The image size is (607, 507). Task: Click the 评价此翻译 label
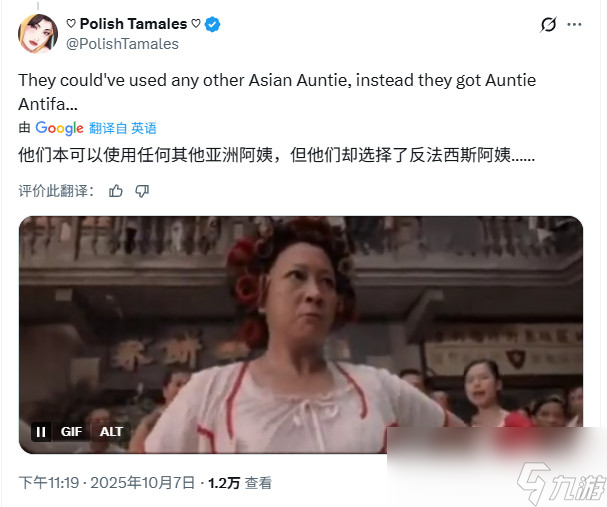pos(56,191)
